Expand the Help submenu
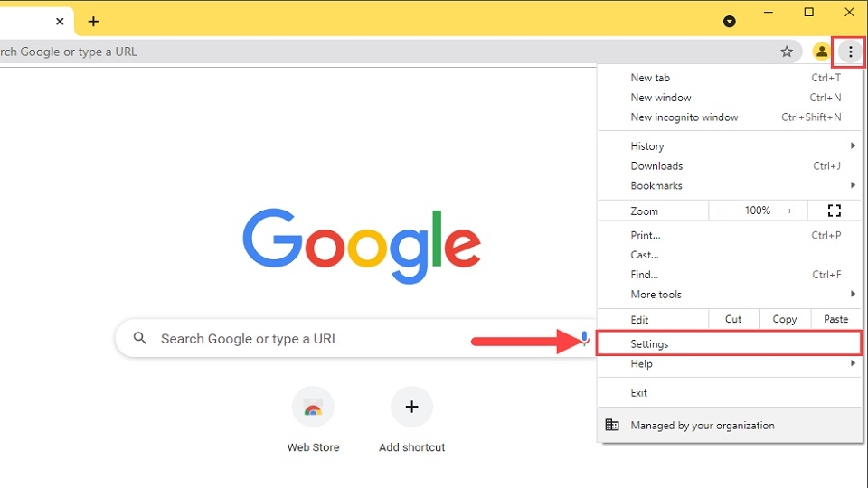The width and height of the screenshot is (868, 488). click(731, 364)
